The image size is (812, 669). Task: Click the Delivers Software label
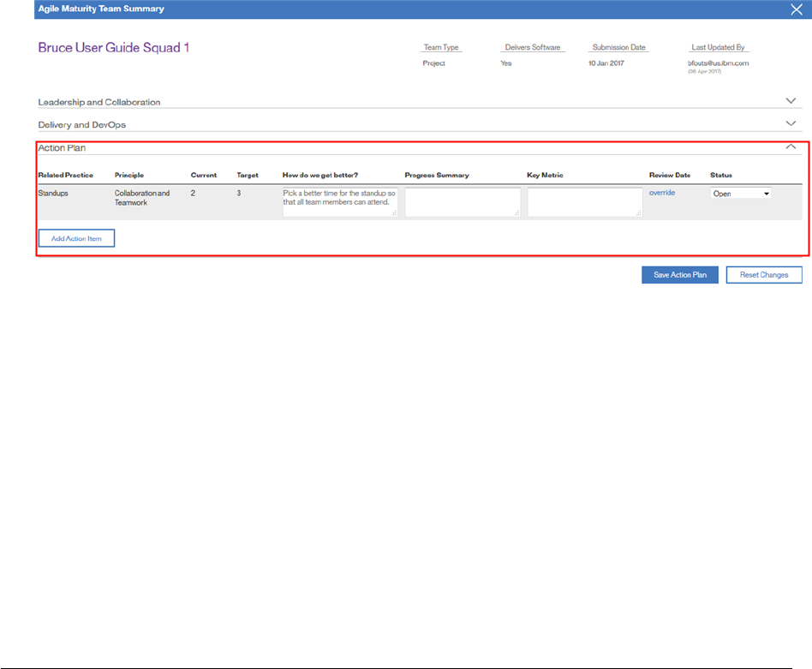pos(533,47)
